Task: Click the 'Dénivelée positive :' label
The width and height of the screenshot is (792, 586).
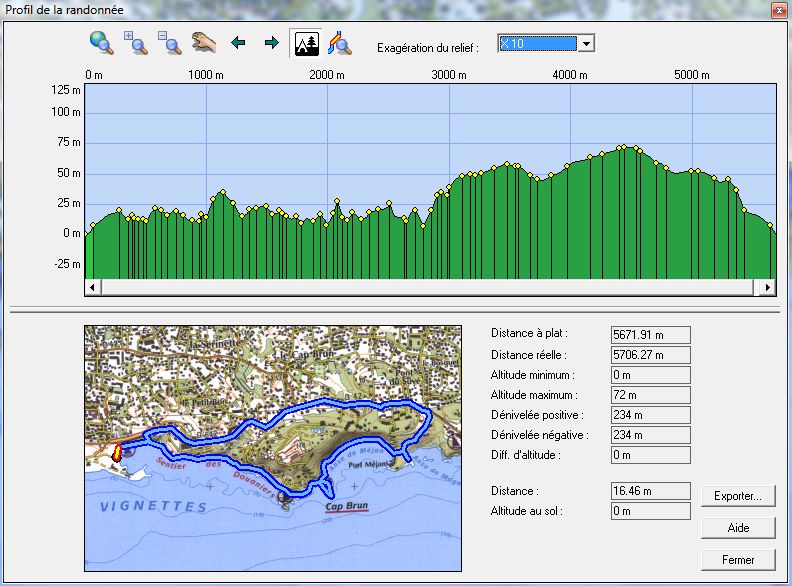Action: tap(537, 415)
